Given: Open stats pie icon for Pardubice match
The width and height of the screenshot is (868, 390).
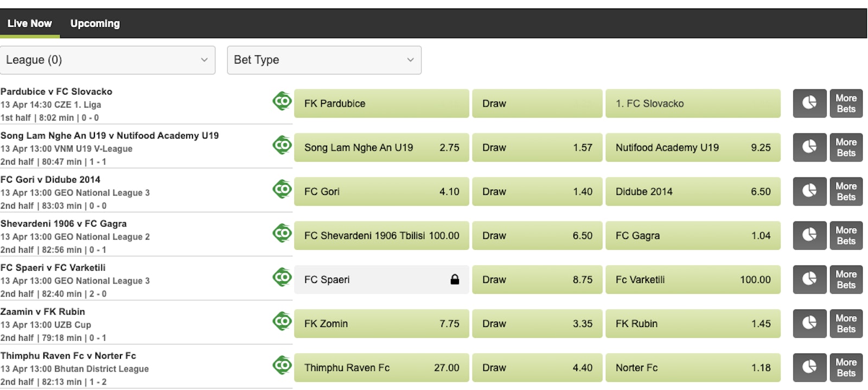Looking at the screenshot, I should point(809,103).
